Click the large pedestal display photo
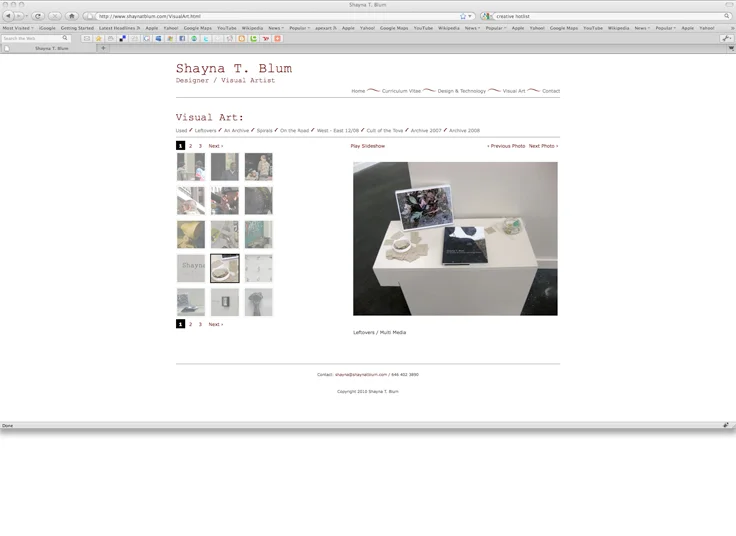 pyautogui.click(x=455, y=238)
